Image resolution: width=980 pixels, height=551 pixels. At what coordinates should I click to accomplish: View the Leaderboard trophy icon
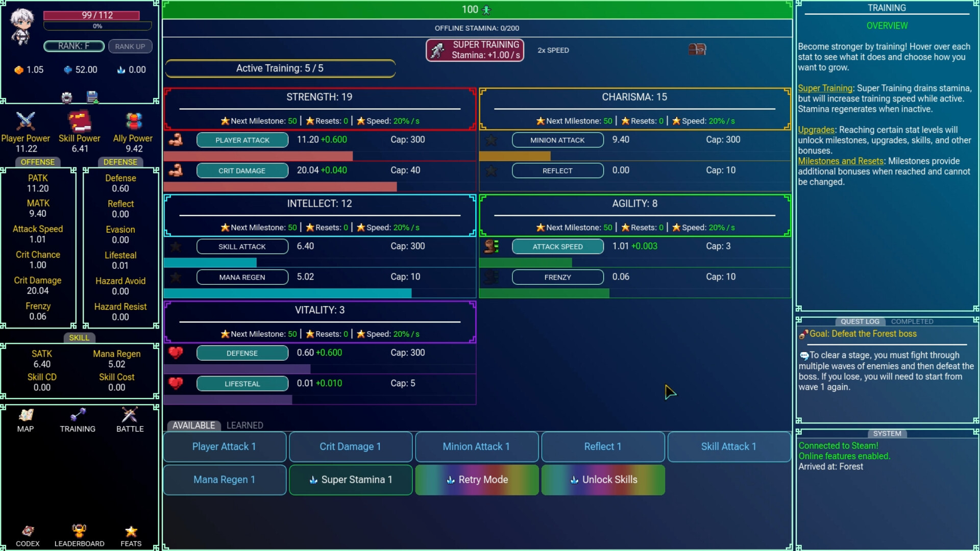(x=79, y=531)
